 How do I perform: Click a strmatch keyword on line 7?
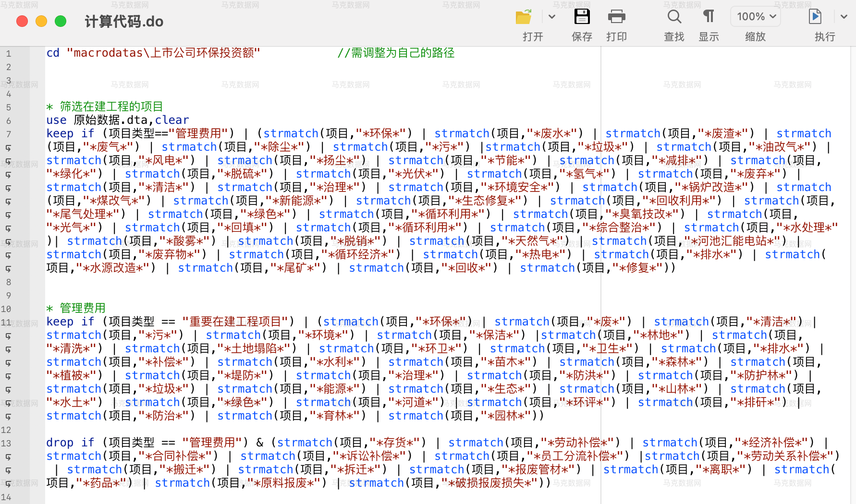[x=291, y=133]
